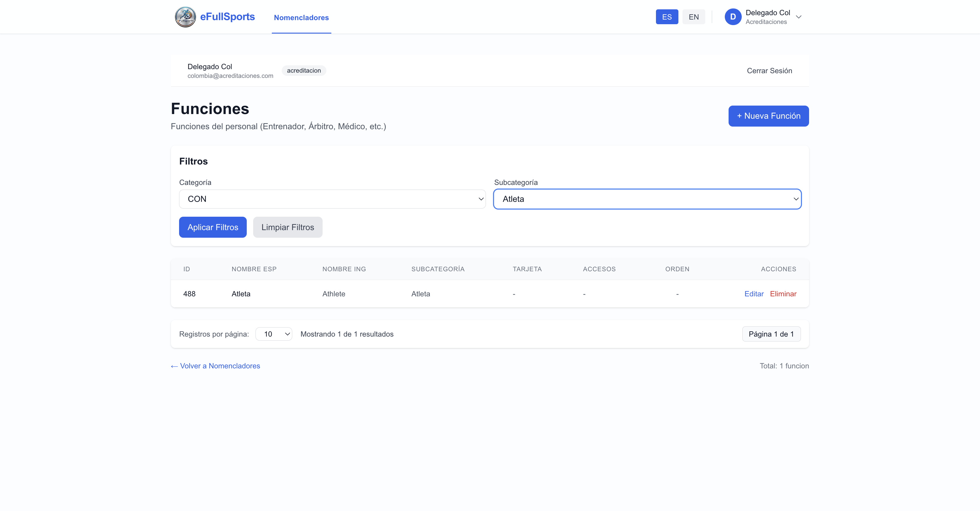Switch the language to EN

(x=693, y=17)
